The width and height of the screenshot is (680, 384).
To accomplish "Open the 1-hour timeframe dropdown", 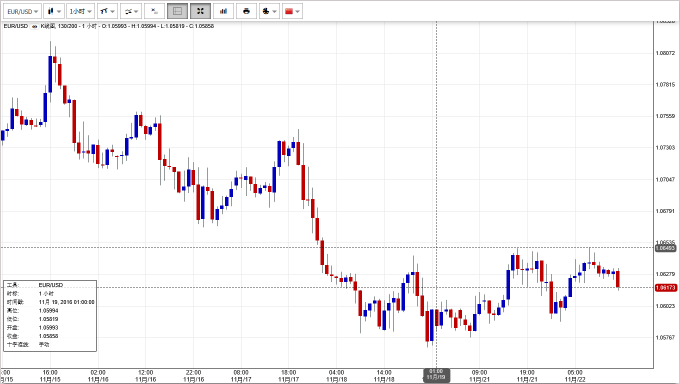I will coord(80,11).
